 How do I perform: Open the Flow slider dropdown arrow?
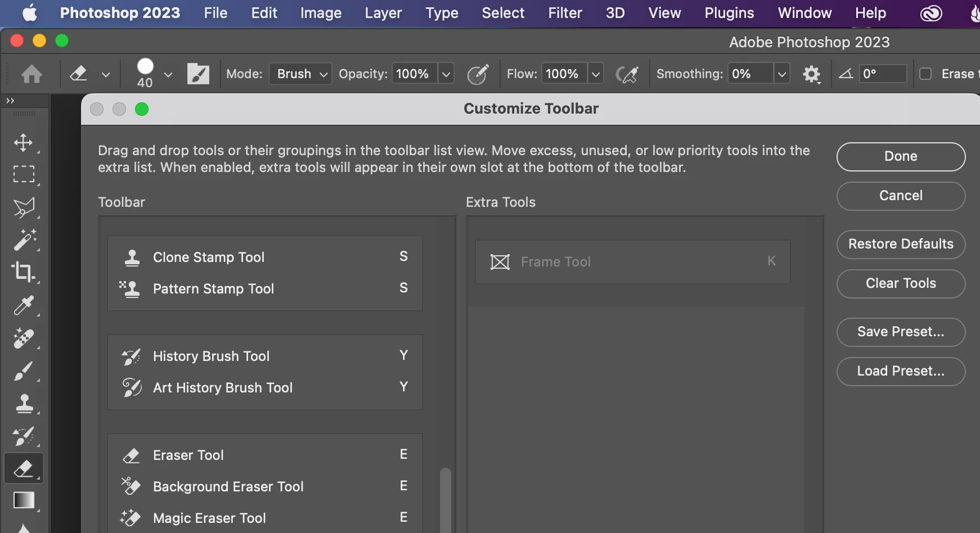pyautogui.click(x=596, y=74)
